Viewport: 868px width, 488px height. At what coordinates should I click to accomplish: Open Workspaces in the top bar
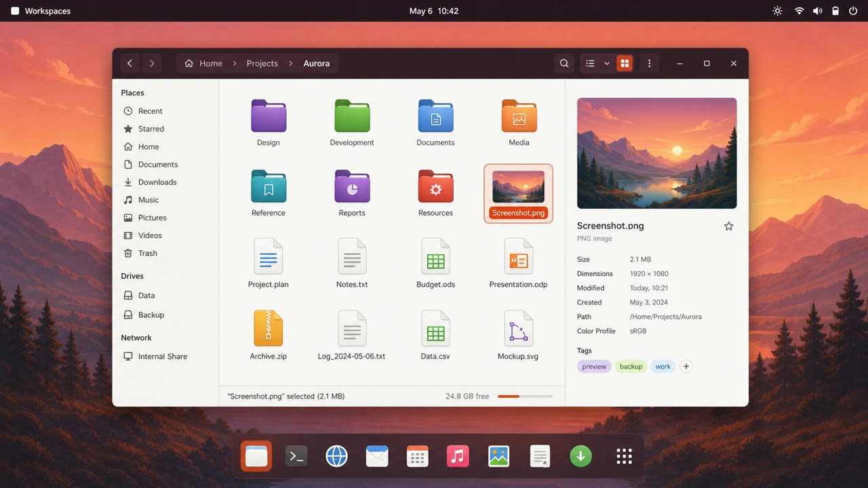41,11
